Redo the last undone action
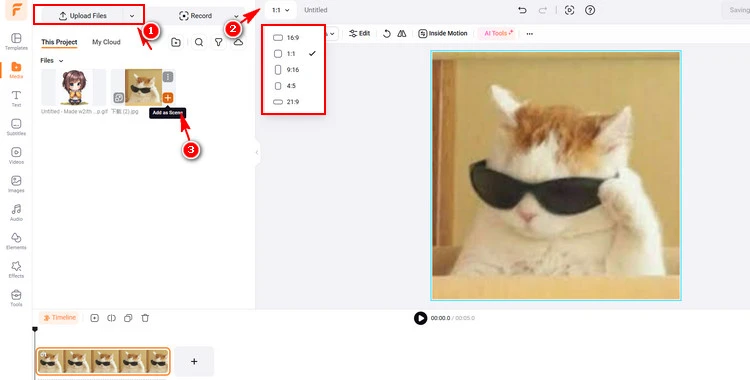This screenshot has width=750, height=380. [543, 10]
